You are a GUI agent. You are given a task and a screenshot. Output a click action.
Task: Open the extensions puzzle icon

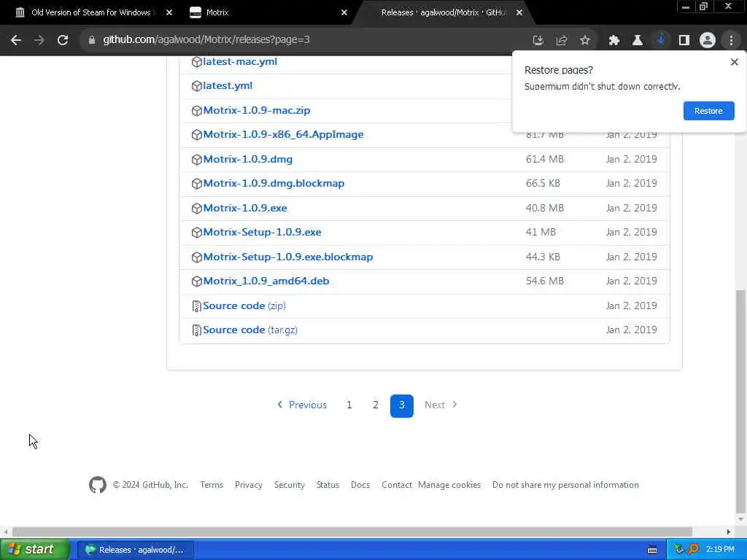614,41
